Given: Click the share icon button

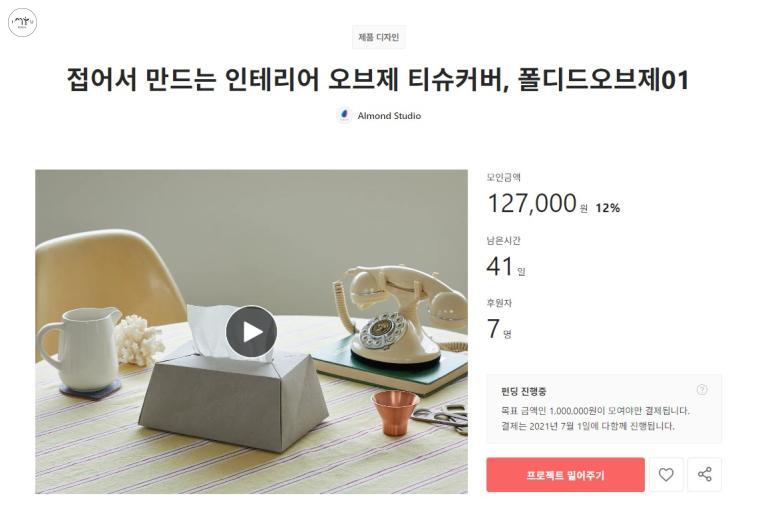Looking at the screenshot, I should (704, 474).
